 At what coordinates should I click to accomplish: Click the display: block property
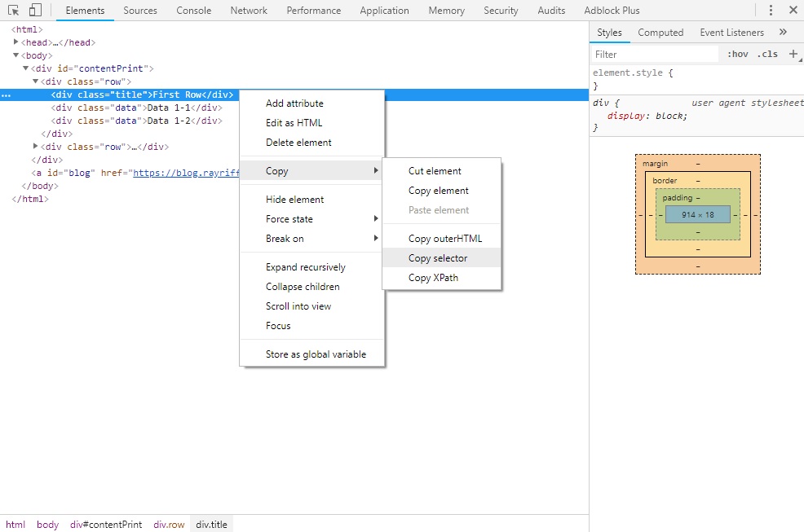647,116
